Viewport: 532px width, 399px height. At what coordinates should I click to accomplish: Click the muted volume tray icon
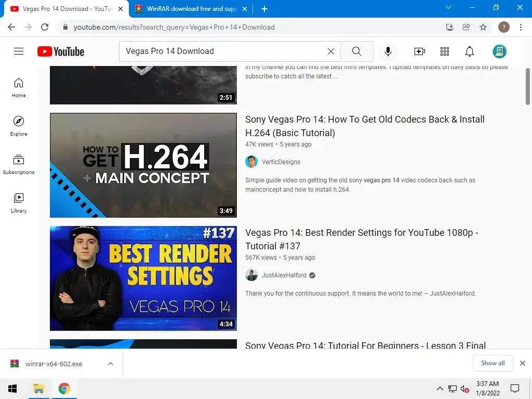coord(465,389)
